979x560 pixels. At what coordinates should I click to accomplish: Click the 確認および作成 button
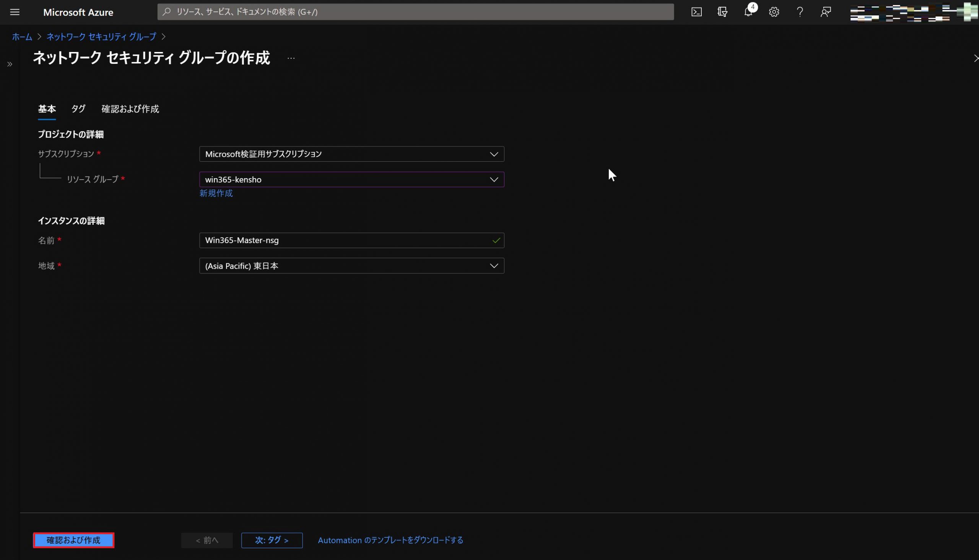73,540
